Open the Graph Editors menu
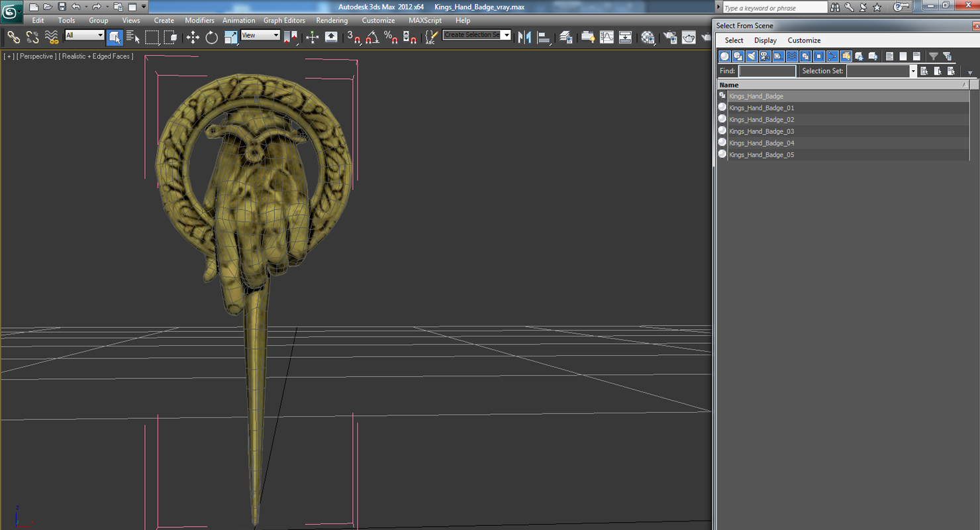Screen dimensions: 980x530 pos(285,21)
